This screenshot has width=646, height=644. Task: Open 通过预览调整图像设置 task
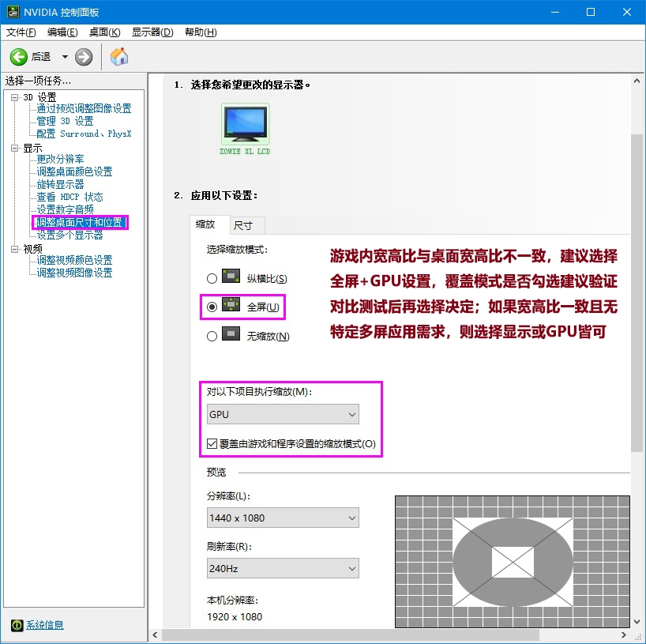(84, 108)
